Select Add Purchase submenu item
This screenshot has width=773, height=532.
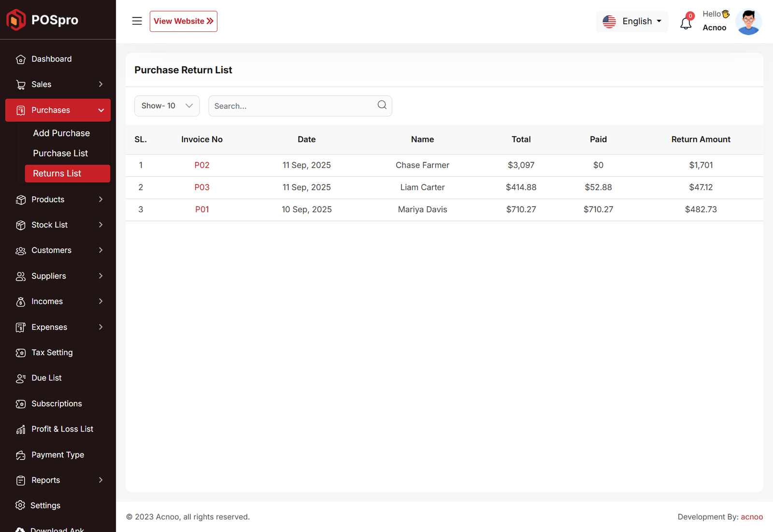click(61, 133)
